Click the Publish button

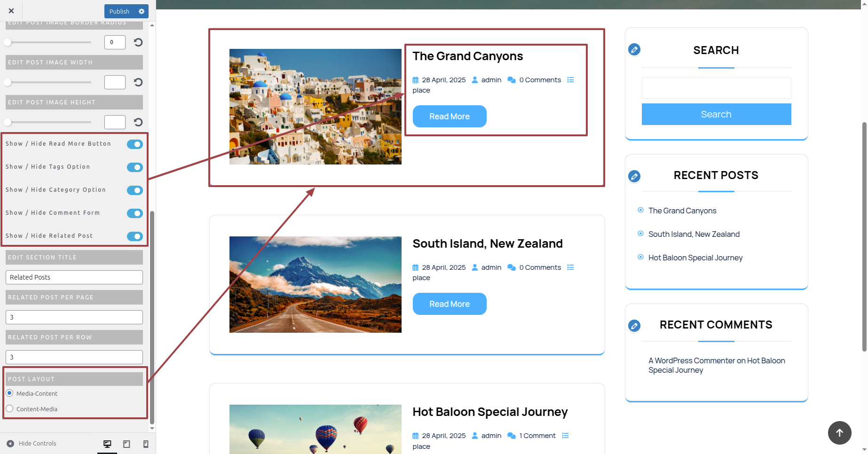[119, 11]
